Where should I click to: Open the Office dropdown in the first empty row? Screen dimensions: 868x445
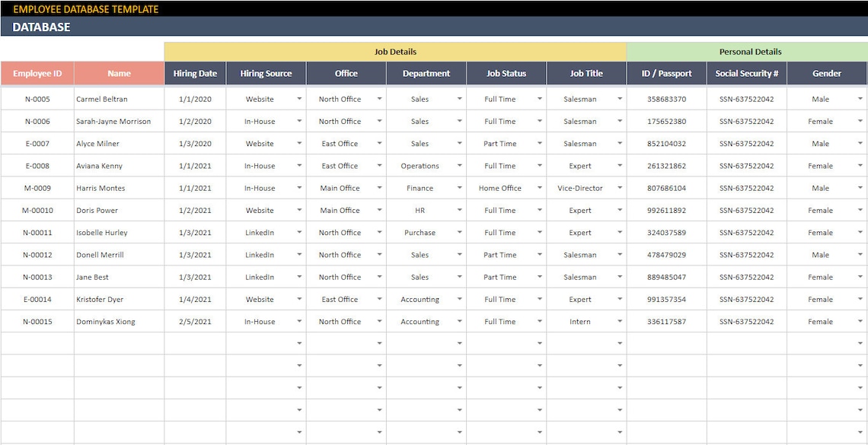tap(379, 343)
